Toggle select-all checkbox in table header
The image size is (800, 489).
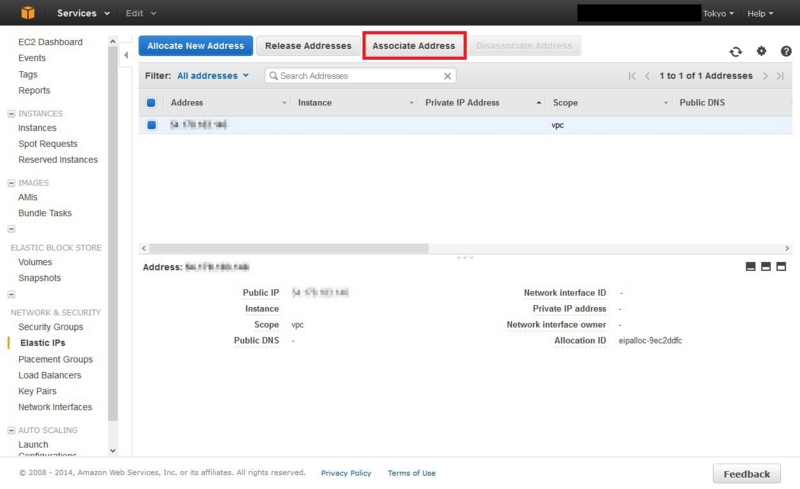(151, 103)
